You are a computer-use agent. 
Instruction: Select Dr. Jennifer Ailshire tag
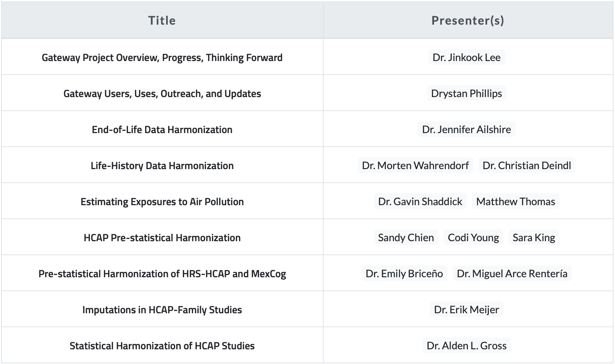(466, 129)
